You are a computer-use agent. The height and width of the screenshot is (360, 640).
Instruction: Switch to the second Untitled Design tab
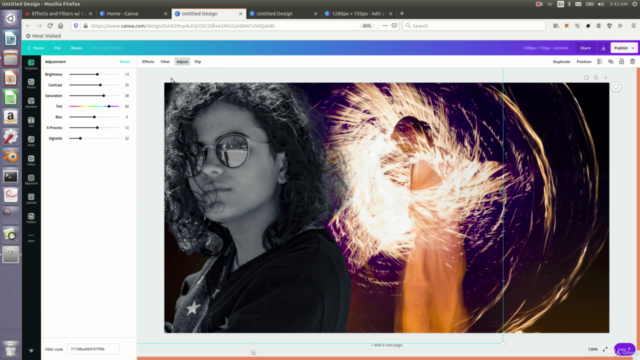coord(283,13)
